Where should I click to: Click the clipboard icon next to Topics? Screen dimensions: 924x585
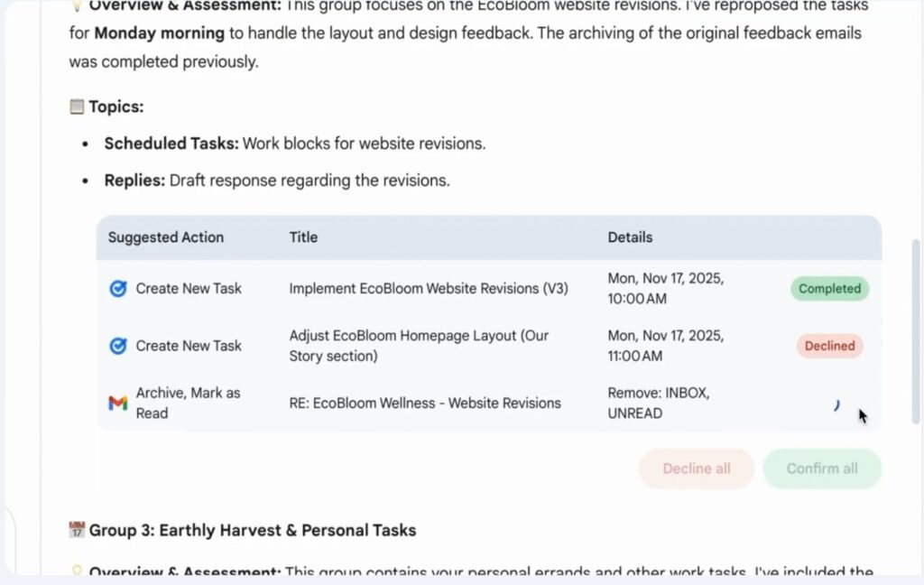pyautogui.click(x=77, y=107)
